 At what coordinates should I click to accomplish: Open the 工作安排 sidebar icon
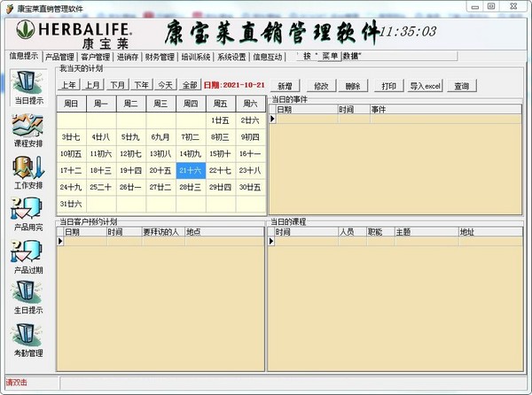[x=28, y=173]
